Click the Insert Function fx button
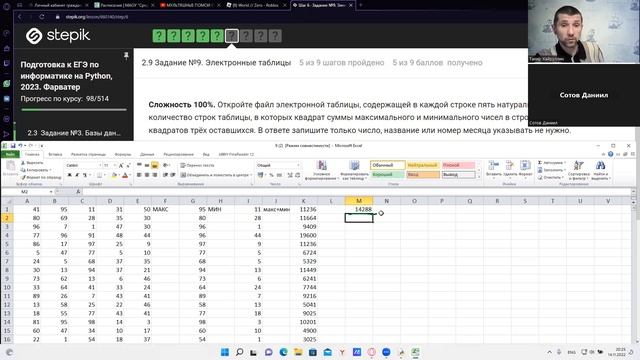Viewport: 640px width, 360px height. pyautogui.click(x=78, y=191)
